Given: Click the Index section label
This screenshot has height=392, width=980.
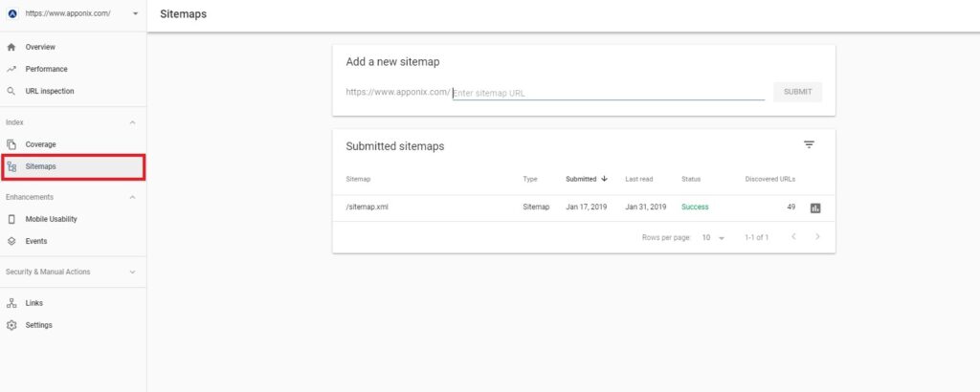Looking at the screenshot, I should click(x=14, y=123).
